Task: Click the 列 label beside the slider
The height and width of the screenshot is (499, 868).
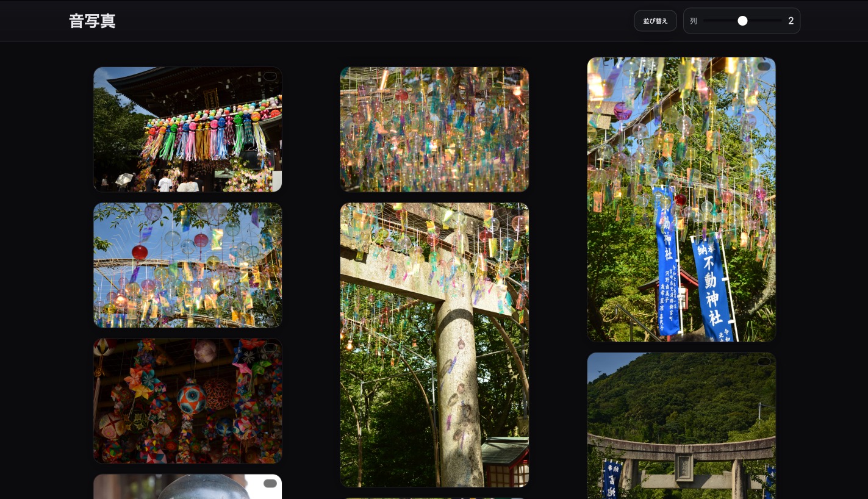Action: [x=694, y=21]
